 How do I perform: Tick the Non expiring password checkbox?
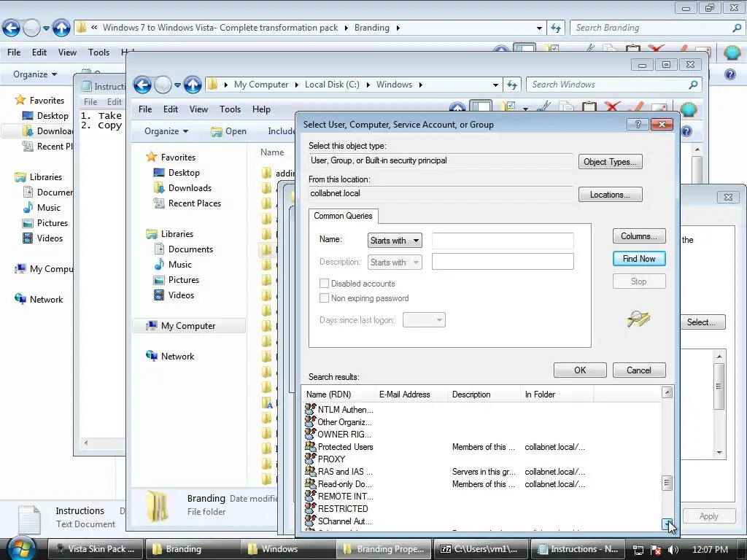click(324, 298)
